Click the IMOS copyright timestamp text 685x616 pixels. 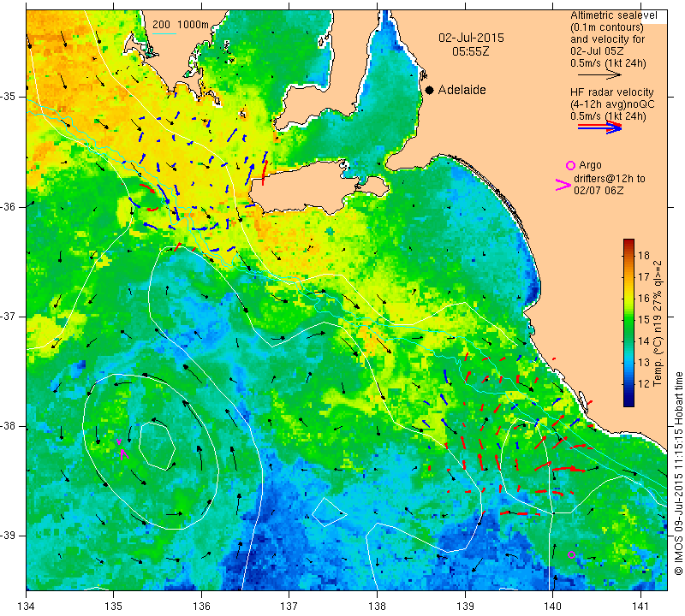point(678,473)
